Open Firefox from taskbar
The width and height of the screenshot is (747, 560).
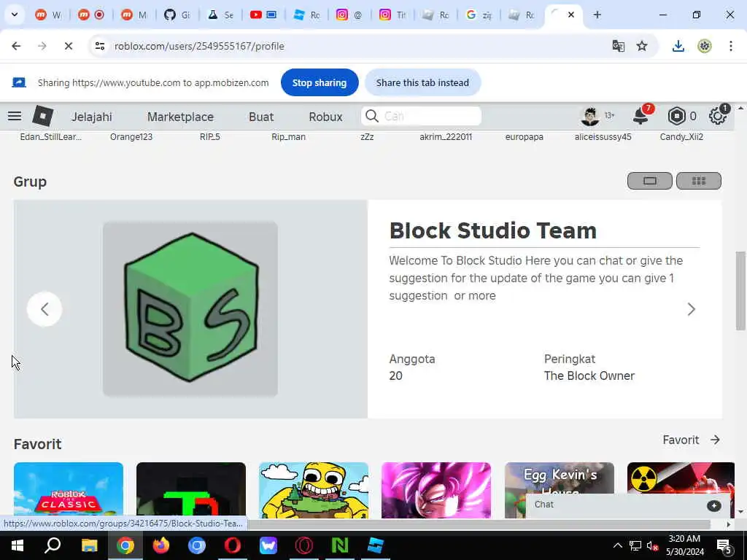(161, 545)
